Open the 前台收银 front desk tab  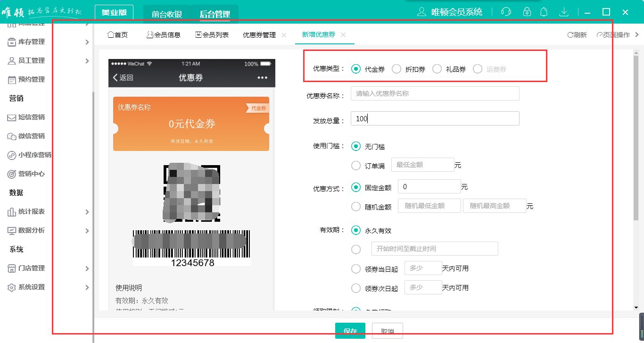[x=167, y=14]
